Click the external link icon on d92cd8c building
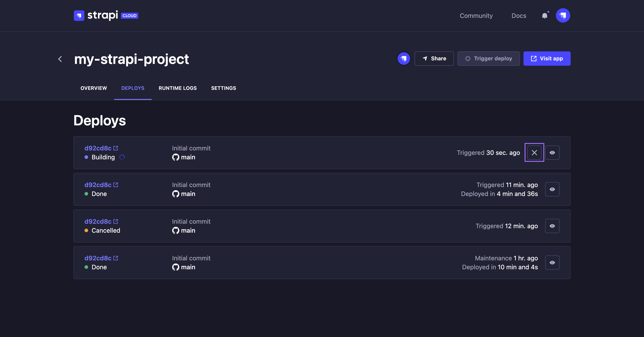Viewport: 644px width, 337px height. [x=116, y=148]
